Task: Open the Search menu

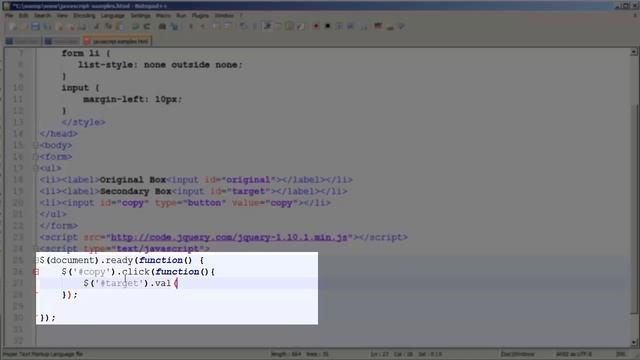Action: point(42,16)
